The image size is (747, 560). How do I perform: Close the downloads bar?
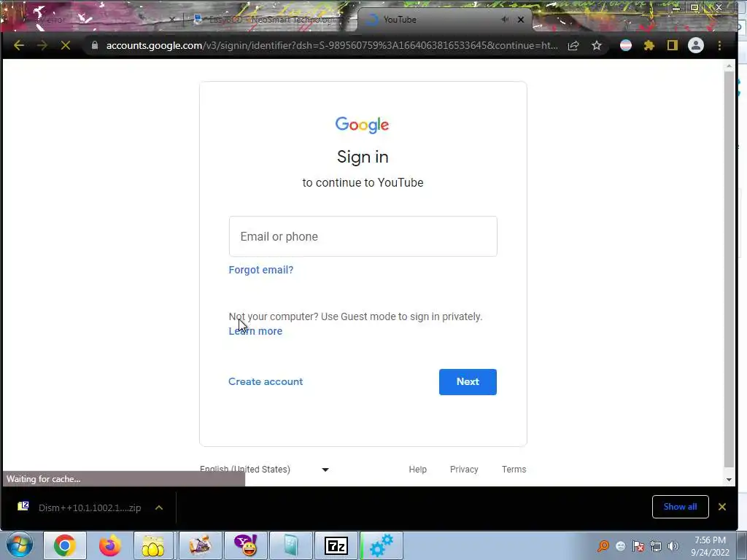pyautogui.click(x=722, y=507)
